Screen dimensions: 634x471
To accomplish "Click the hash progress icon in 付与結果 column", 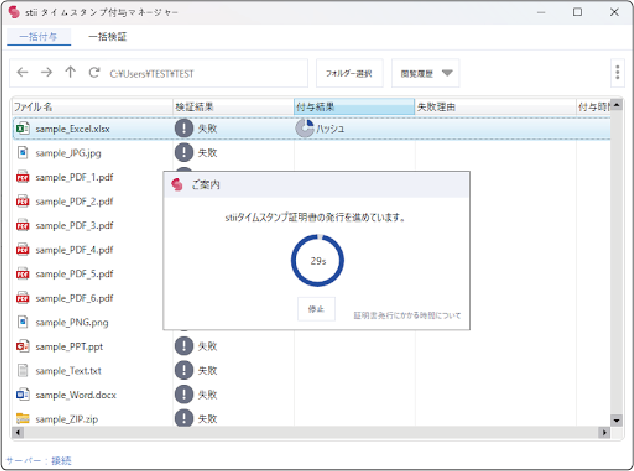I will 304,128.
